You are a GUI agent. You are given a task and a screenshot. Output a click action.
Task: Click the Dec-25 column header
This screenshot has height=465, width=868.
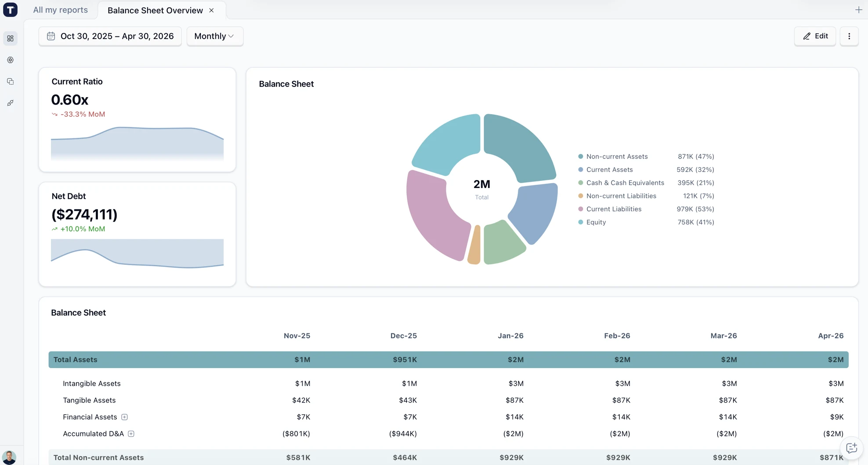(x=404, y=336)
